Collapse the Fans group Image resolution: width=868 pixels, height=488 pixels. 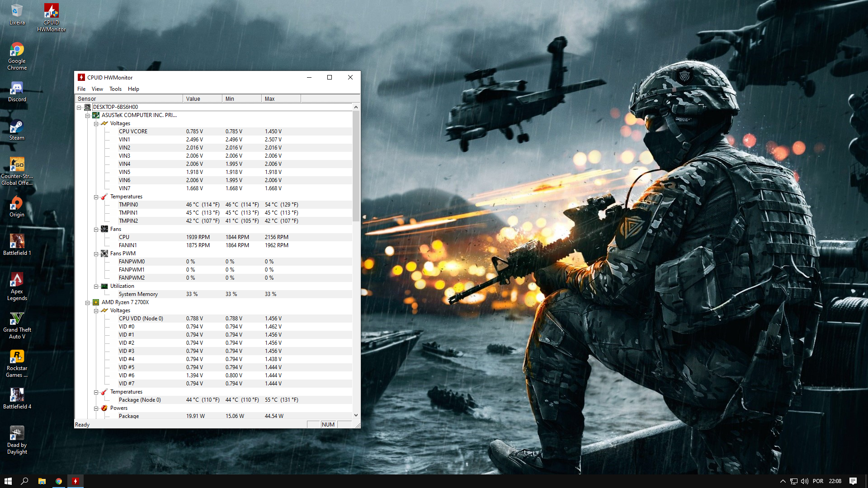(96, 230)
